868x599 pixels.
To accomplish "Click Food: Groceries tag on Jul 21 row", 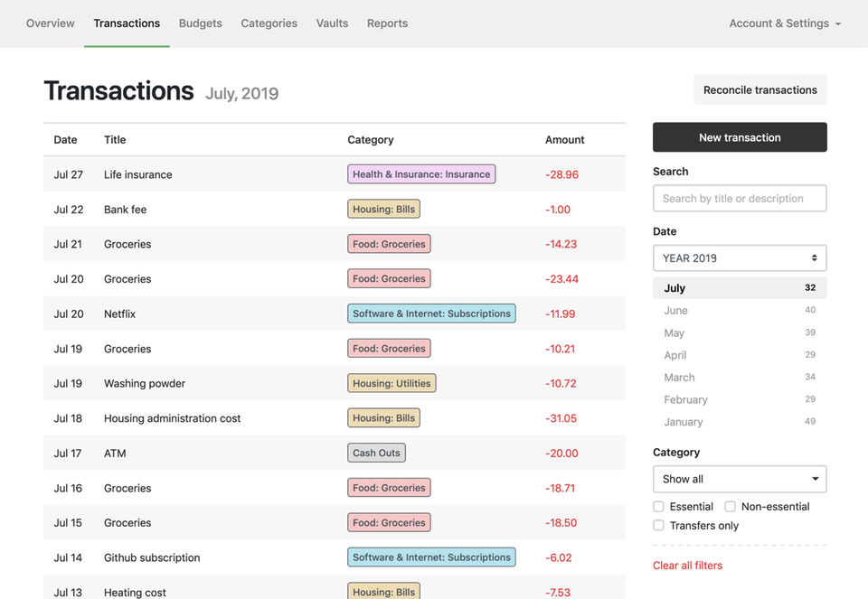I will point(389,244).
